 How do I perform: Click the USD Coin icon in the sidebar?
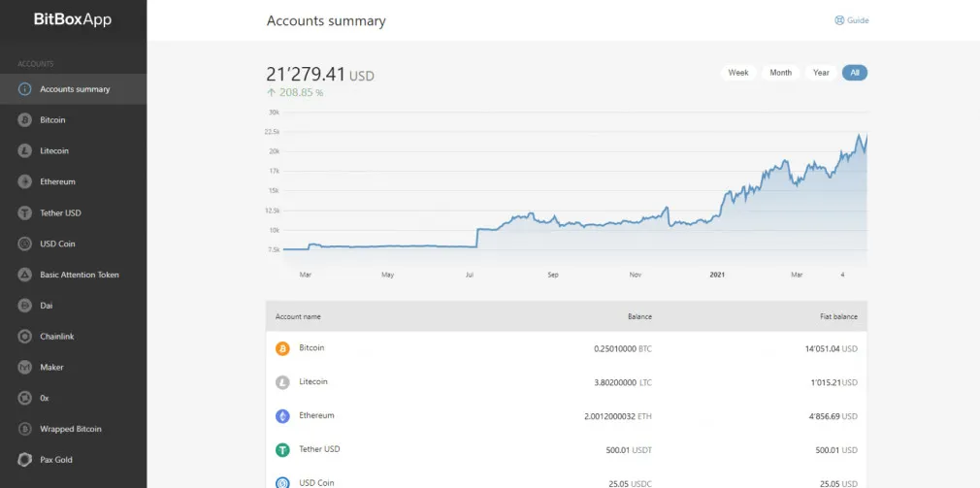click(24, 244)
